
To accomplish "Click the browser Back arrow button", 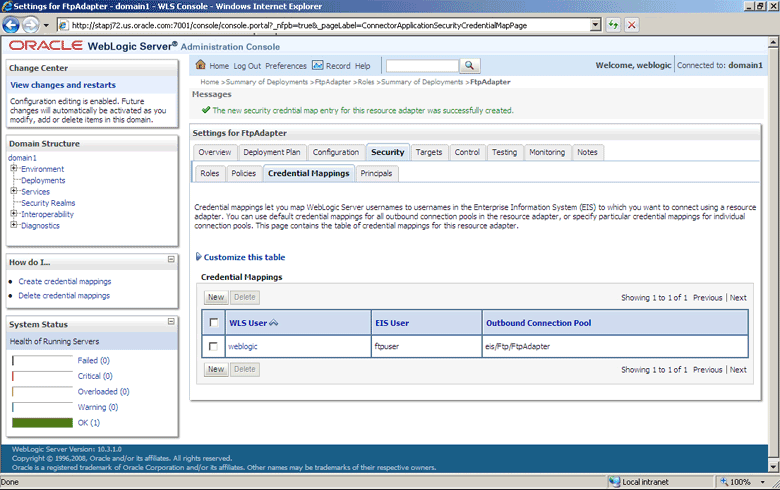I will click(x=13, y=24).
